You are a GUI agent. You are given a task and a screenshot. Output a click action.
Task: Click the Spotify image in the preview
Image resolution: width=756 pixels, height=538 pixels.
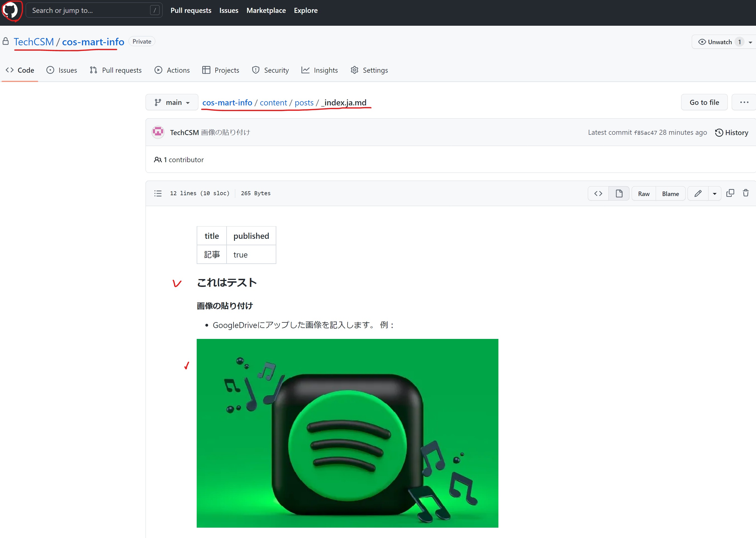[347, 433]
